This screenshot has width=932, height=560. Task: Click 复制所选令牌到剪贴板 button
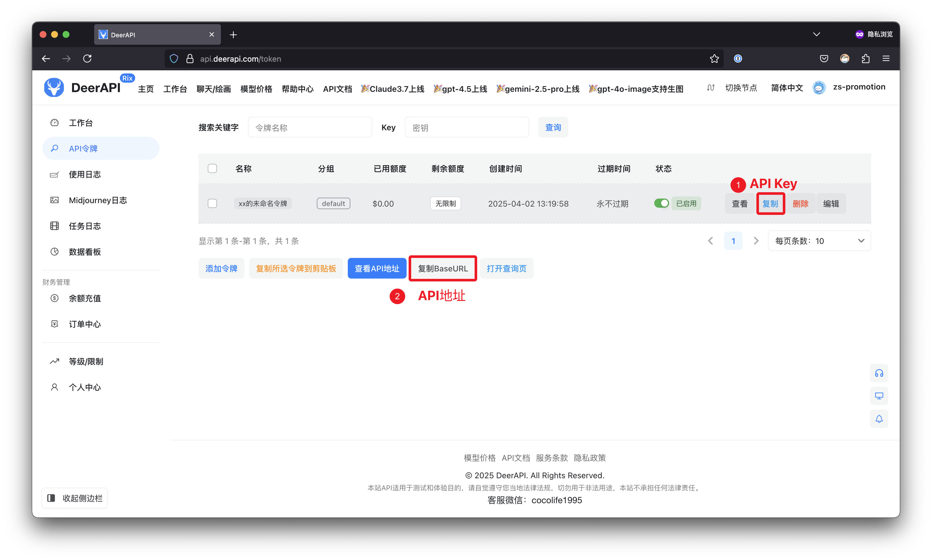(296, 268)
